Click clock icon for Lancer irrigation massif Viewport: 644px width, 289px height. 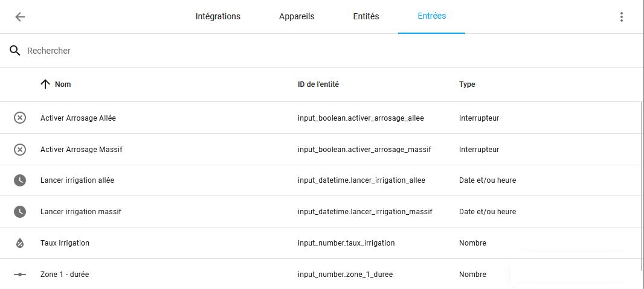pos(20,212)
